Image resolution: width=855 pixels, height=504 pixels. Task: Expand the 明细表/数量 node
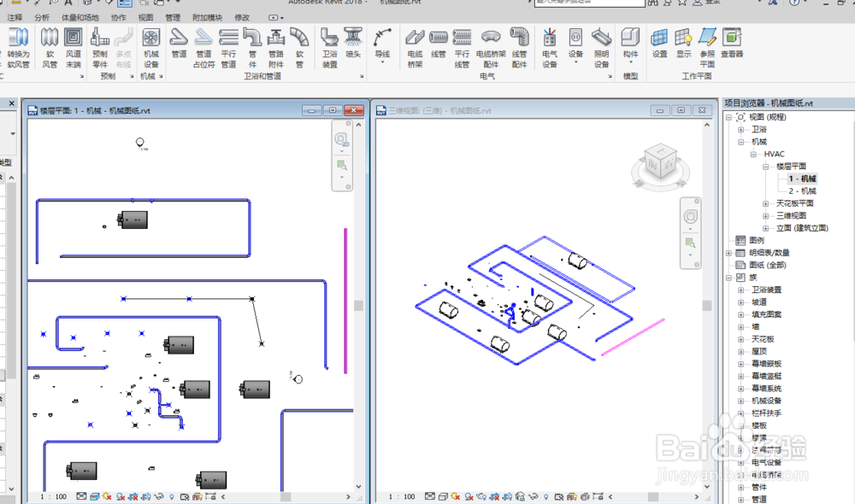click(728, 253)
